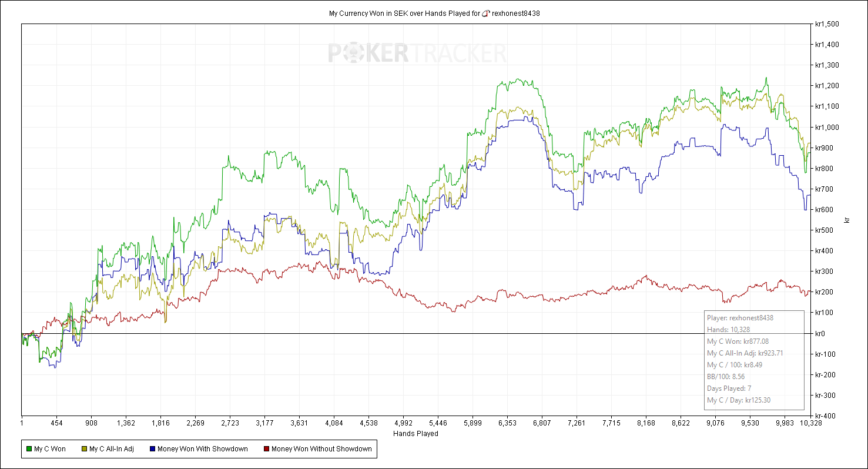This screenshot has height=469, width=868.
Task: Click the PokerTracker watermark logo
Action: 417,53
